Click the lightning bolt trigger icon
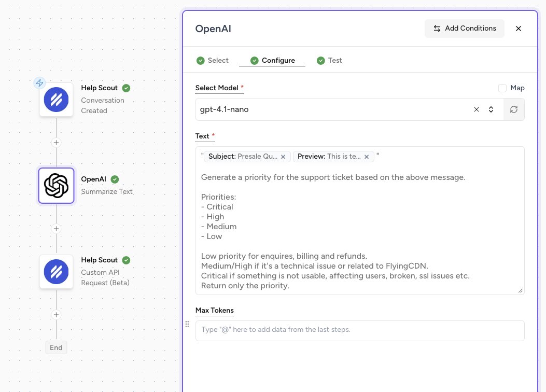This screenshot has height=392, width=546. click(40, 83)
